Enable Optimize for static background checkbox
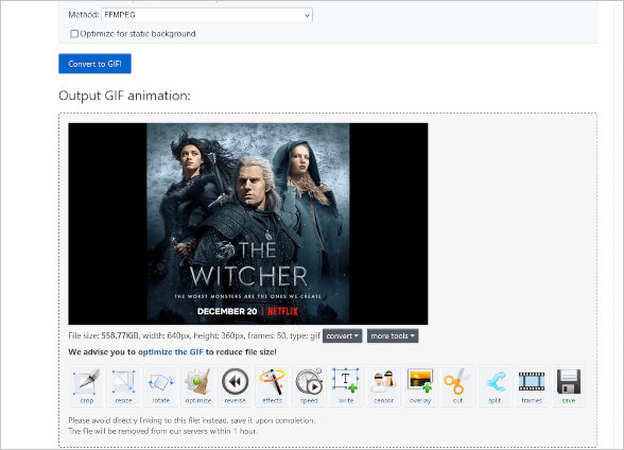This screenshot has width=624, height=450. click(x=75, y=34)
